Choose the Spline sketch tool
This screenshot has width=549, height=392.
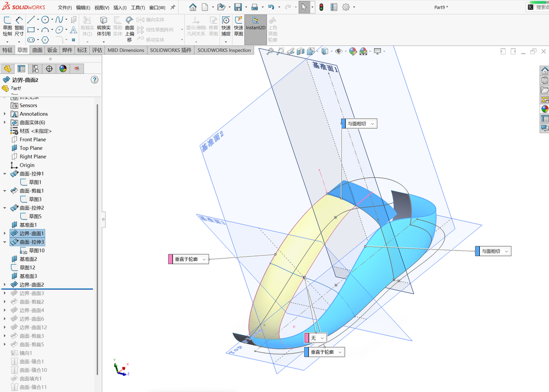[x=59, y=20]
